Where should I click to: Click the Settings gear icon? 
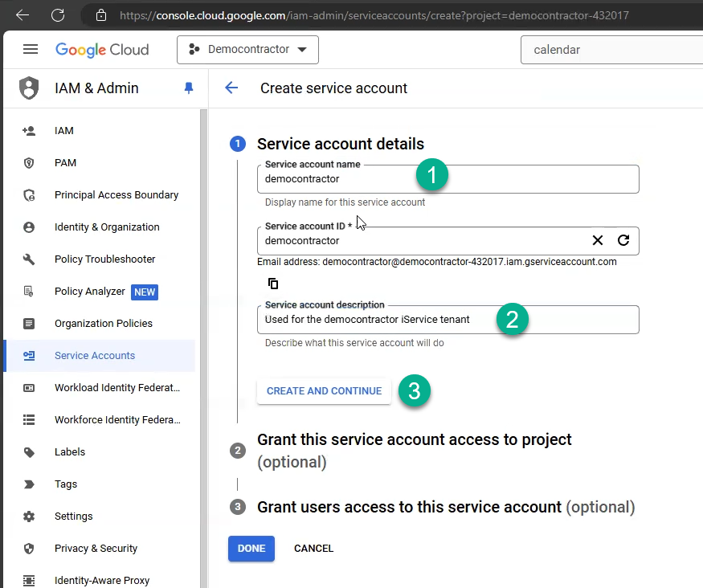pyautogui.click(x=29, y=517)
